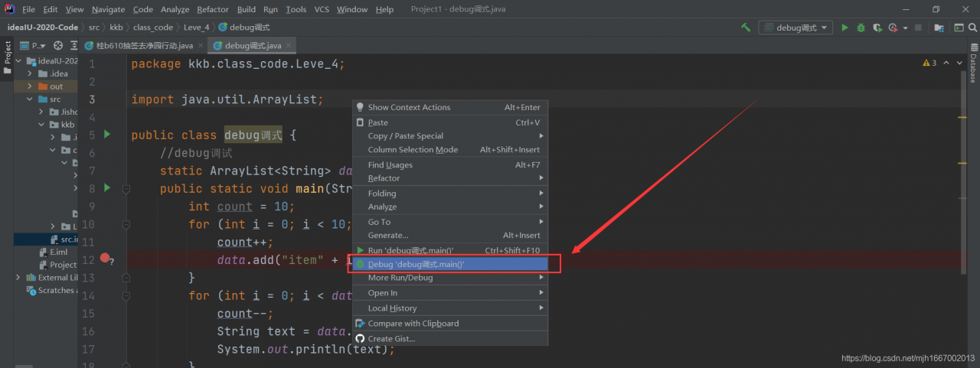The height and width of the screenshot is (368, 980).
Task: Jump to next highlighted error arrow
Action: coord(959,63)
